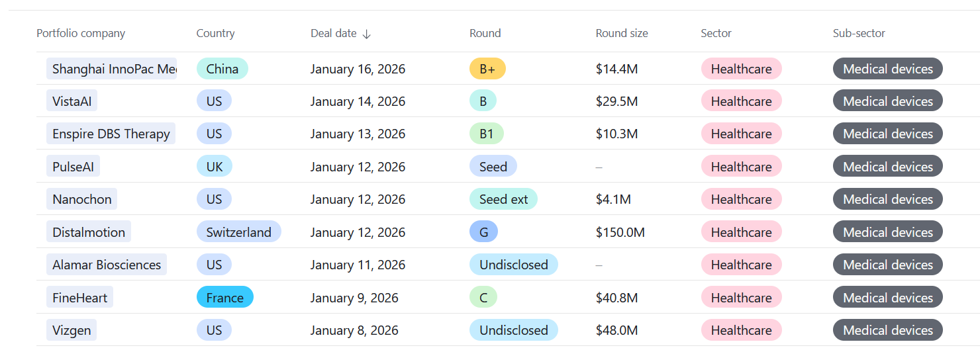This screenshot has width=980, height=350.
Task: Select the Sub-sector column header
Action: [859, 33]
